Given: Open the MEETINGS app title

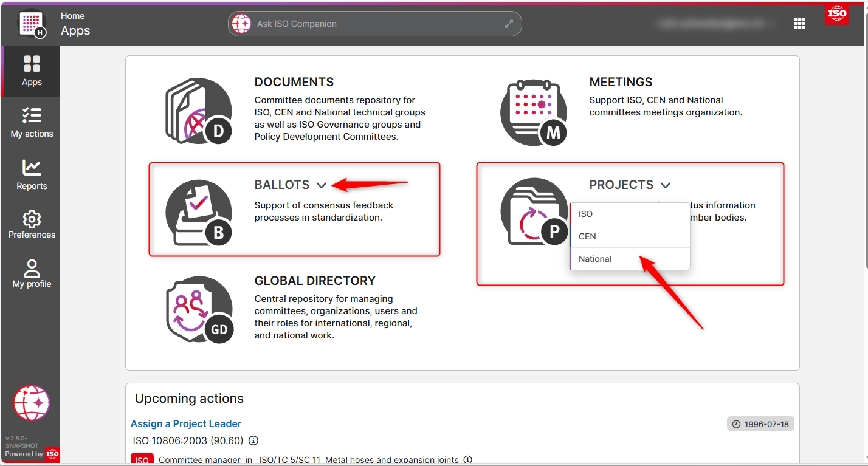Looking at the screenshot, I should tap(621, 82).
